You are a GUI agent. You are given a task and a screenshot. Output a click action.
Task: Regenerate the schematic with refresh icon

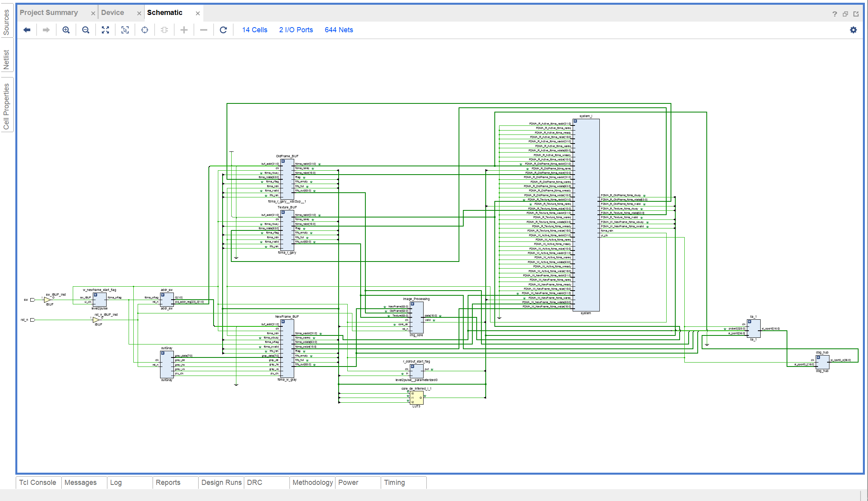point(223,30)
